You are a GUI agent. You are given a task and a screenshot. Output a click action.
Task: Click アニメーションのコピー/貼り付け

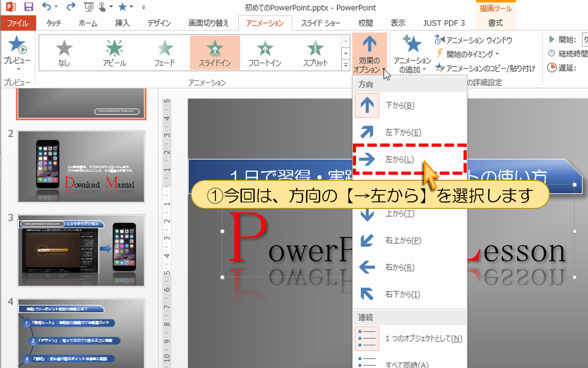pos(485,68)
